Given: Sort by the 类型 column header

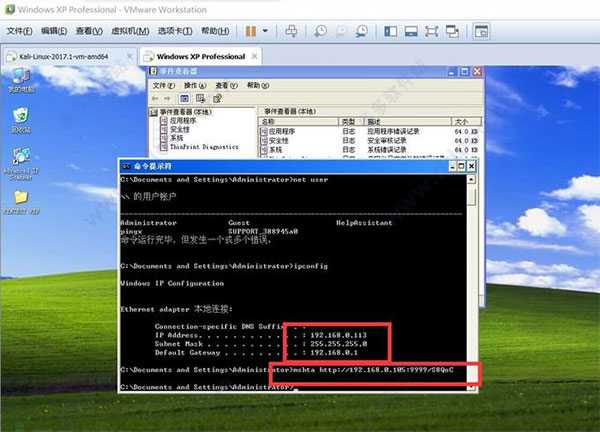Looking at the screenshot, I should [x=351, y=122].
